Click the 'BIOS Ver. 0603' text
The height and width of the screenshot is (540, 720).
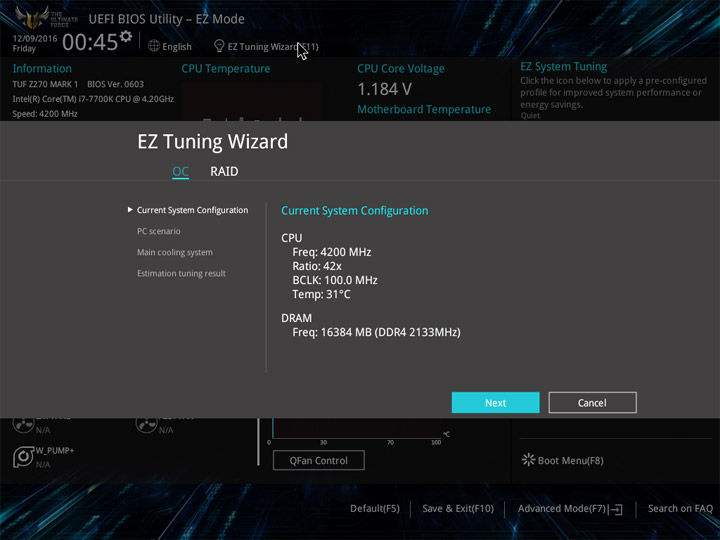115,84
